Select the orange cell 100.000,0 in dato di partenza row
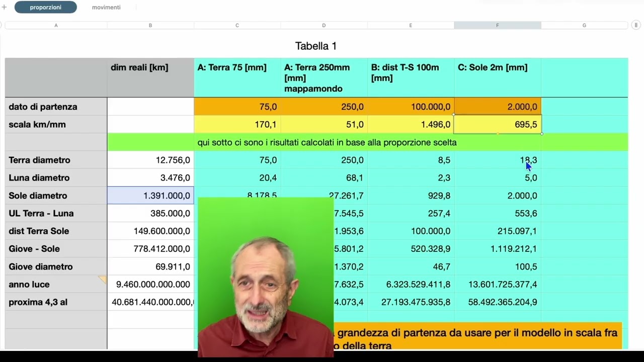644x362 pixels. pyautogui.click(x=411, y=107)
